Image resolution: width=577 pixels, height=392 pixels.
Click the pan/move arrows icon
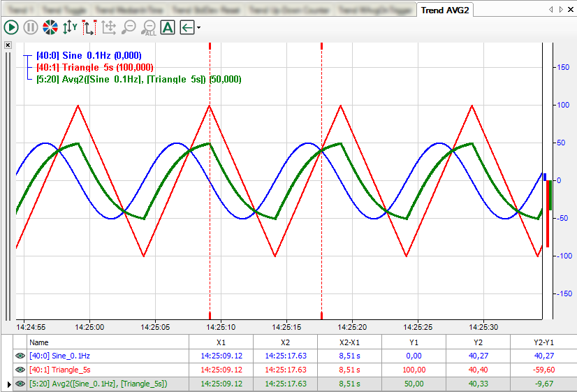pyautogui.click(x=109, y=27)
